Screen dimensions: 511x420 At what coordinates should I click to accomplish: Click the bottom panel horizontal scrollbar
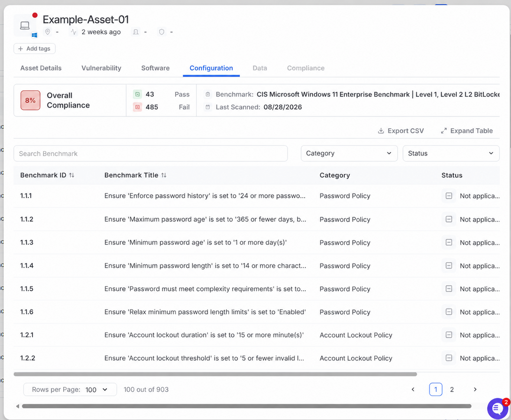coord(247,406)
